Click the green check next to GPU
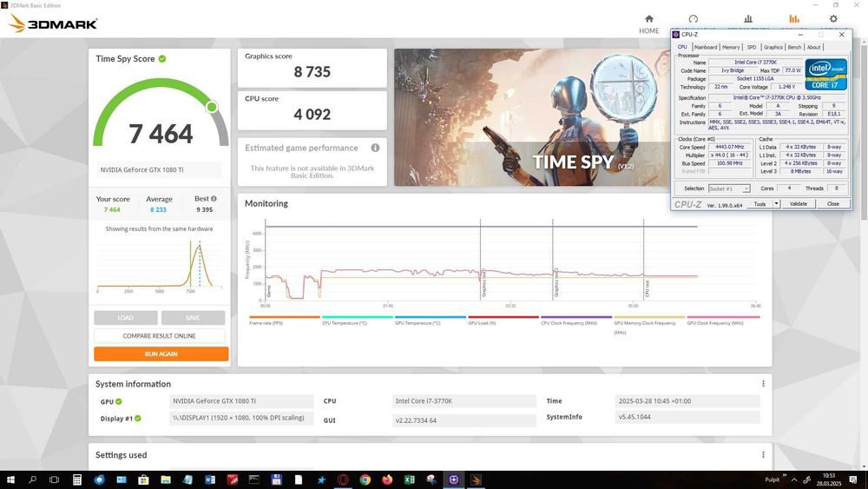 (118, 401)
